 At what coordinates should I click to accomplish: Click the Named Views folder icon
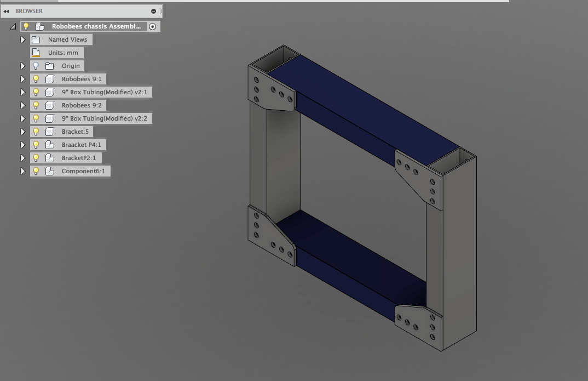click(x=35, y=39)
